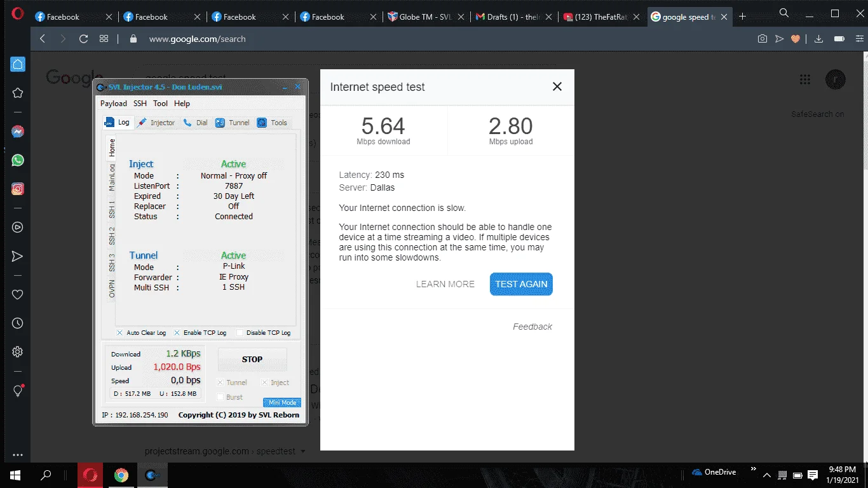This screenshot has width=868, height=488.
Task: Switch to the Gmail Drafts tab
Action: [515, 17]
